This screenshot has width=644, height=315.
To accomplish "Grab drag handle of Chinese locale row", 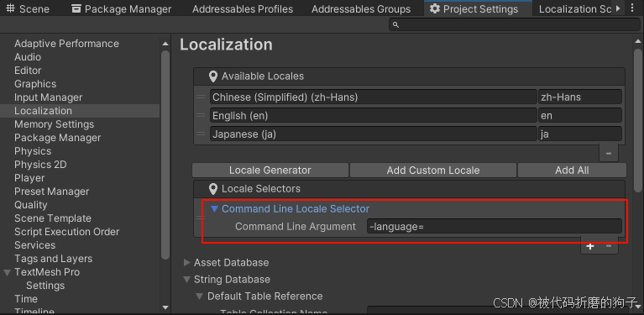I will tap(201, 97).
